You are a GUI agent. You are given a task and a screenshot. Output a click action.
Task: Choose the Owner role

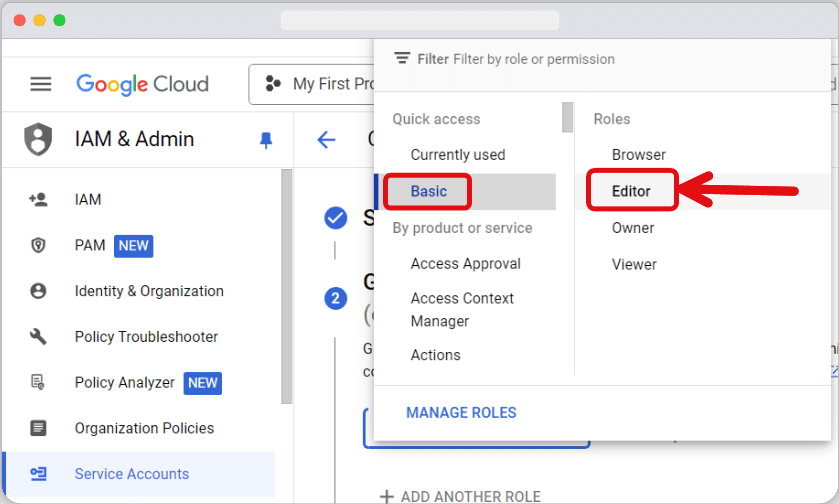tap(633, 228)
